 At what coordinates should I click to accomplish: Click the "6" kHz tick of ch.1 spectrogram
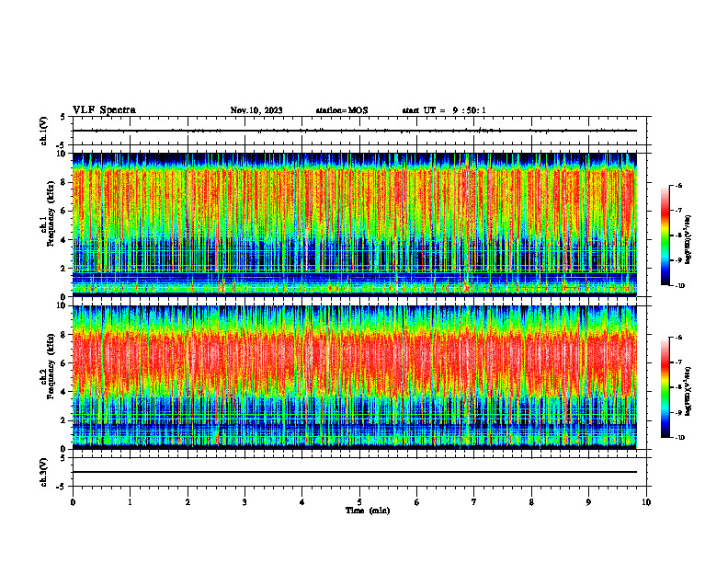tap(64, 211)
